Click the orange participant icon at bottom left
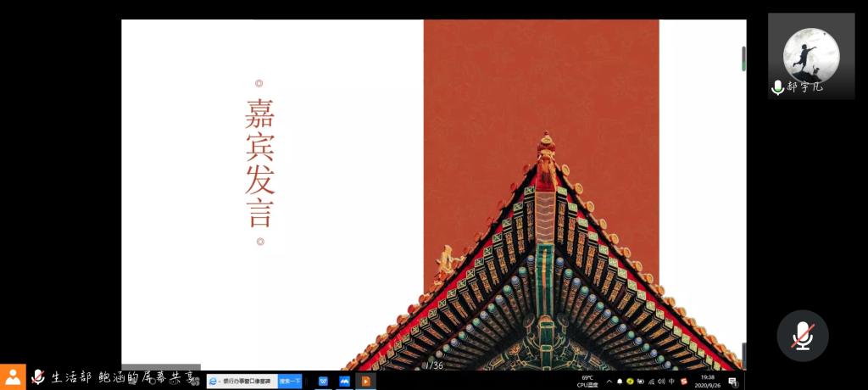Screen dimensions: 868x390 click(x=13, y=376)
